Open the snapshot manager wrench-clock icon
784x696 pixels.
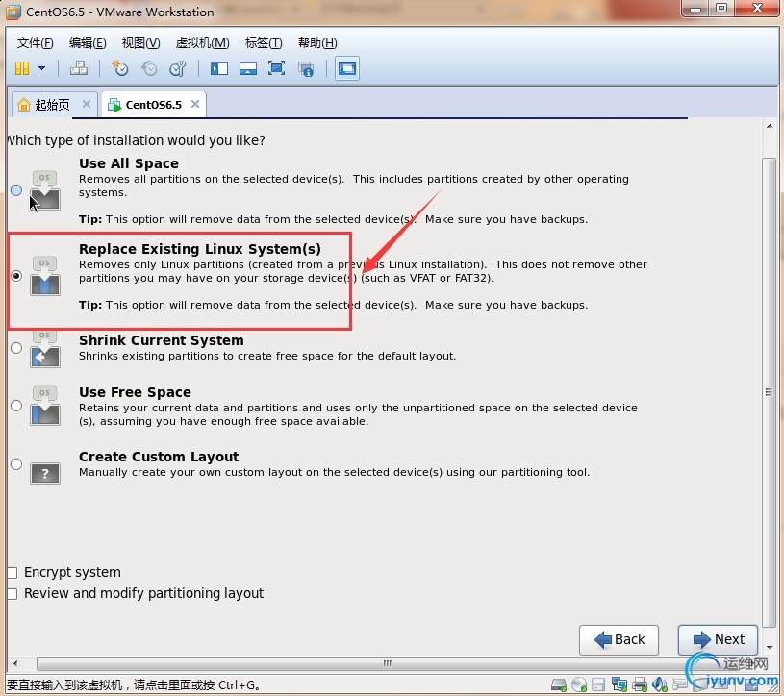click(x=178, y=68)
